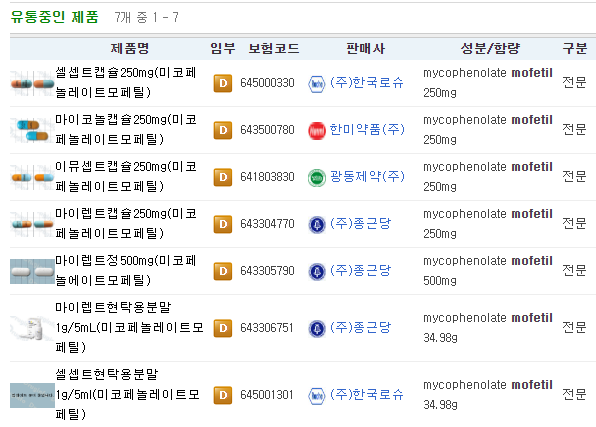Click Roche logo icon beside code 645001301
Image resolution: width=596 pixels, height=427 pixels.
click(316, 396)
